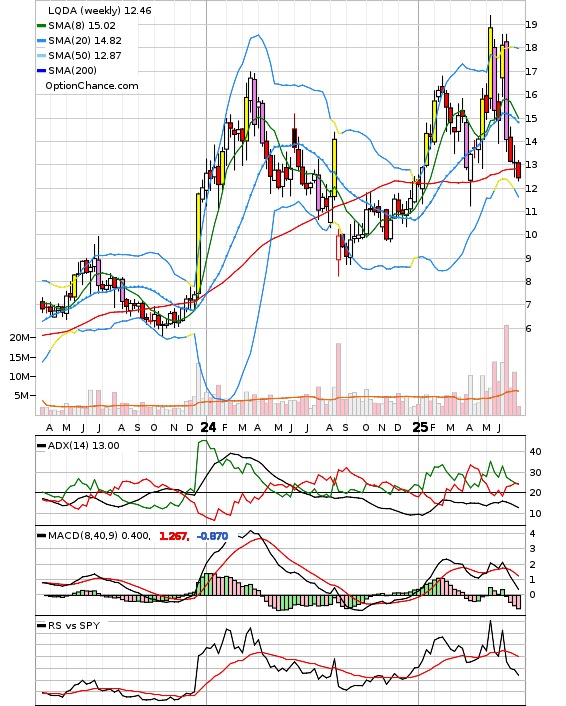The height and width of the screenshot is (706, 566).
Task: Click the 20M volume axis label
Action: 19,338
